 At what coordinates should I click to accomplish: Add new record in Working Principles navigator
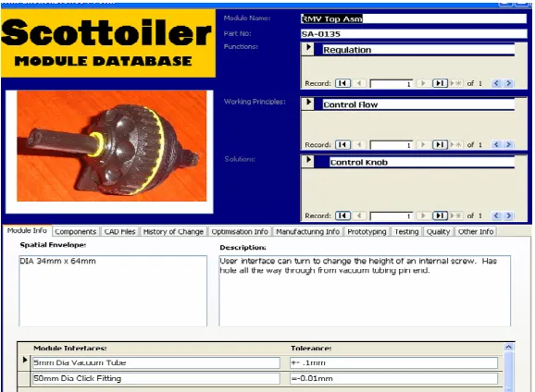pos(456,145)
